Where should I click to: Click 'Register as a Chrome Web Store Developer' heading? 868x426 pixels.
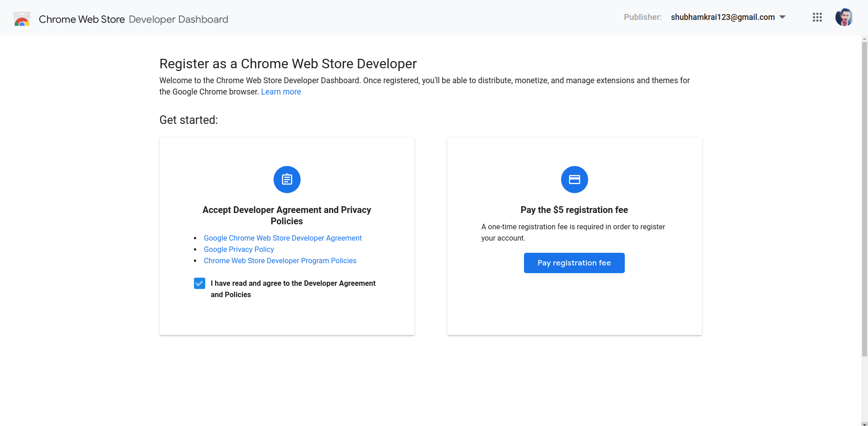pos(288,64)
